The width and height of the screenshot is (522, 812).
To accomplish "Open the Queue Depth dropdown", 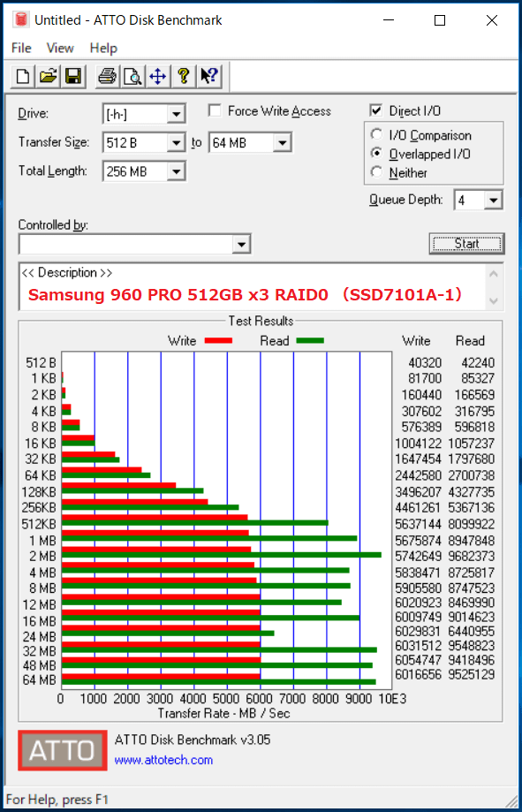I will point(494,200).
